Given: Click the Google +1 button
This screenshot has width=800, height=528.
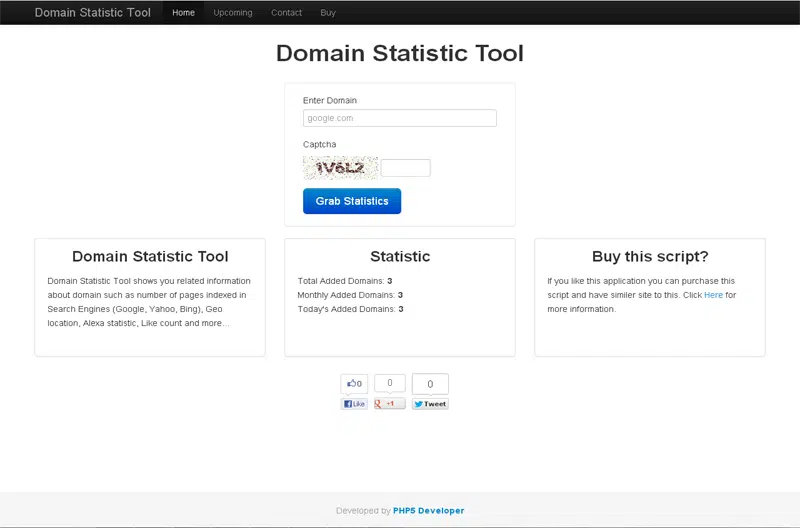Looking at the screenshot, I should coord(389,404).
